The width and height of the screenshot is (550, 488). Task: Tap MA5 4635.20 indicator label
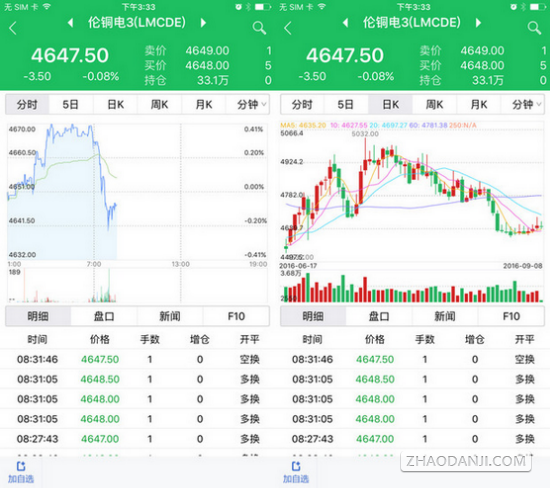(x=303, y=125)
